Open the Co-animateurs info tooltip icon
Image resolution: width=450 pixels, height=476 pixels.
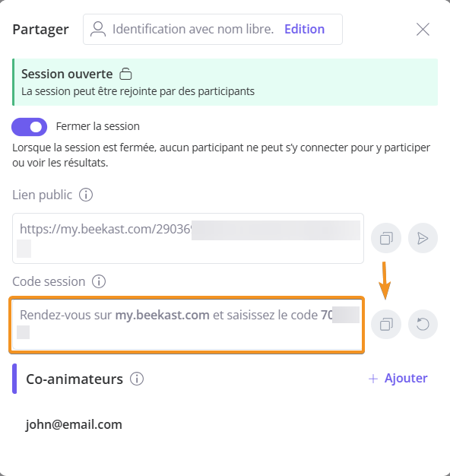[x=137, y=379]
